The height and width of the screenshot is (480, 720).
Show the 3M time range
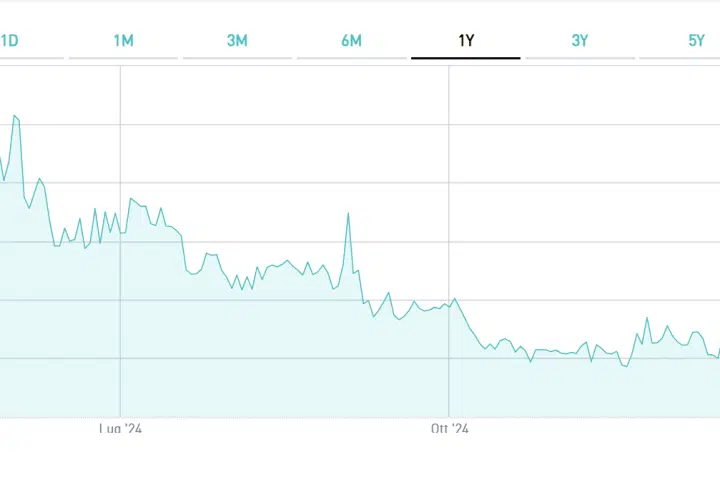click(x=237, y=41)
